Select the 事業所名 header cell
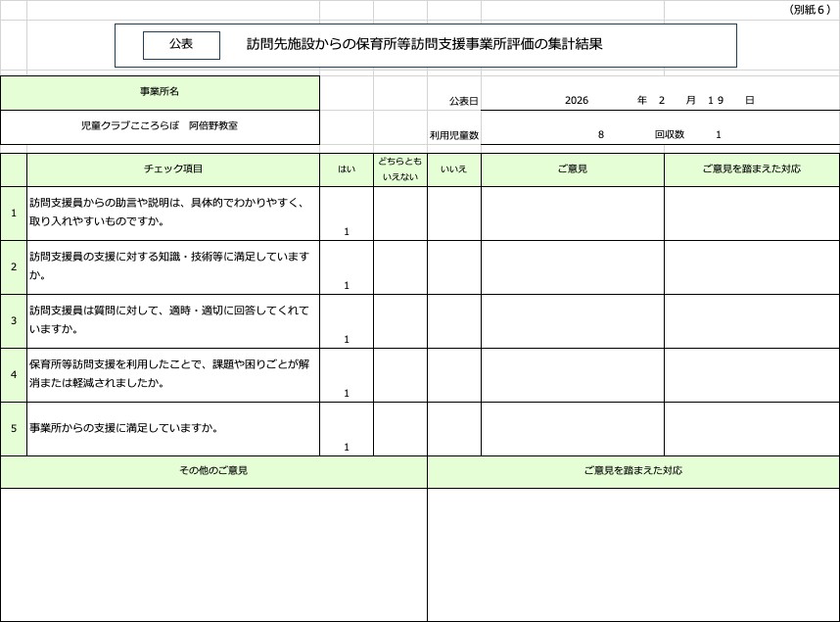The width and height of the screenshot is (840, 622). tap(160, 92)
